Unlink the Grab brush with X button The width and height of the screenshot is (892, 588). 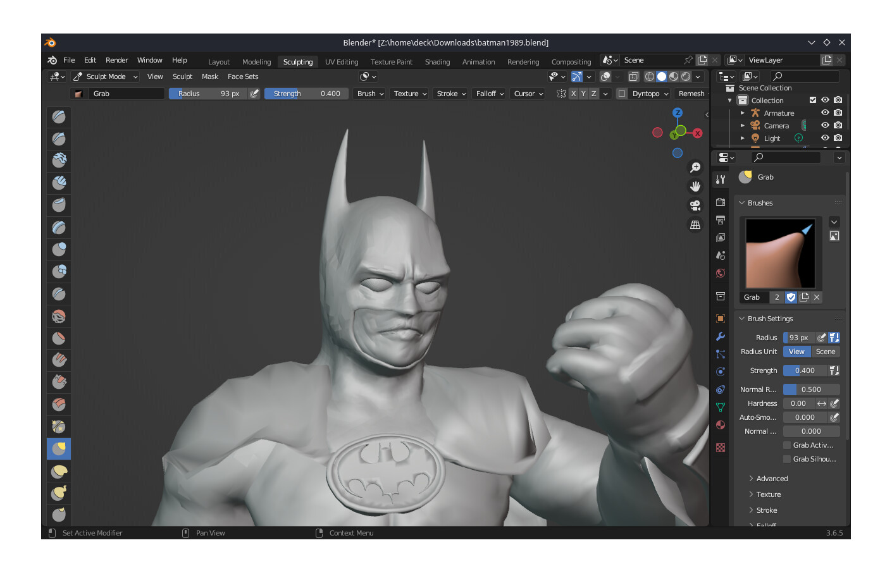tap(817, 297)
